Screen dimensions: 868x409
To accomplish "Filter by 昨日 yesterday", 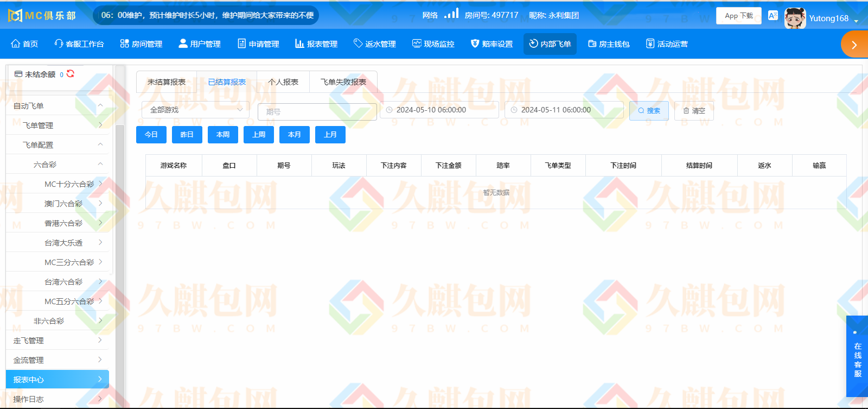I will [187, 135].
